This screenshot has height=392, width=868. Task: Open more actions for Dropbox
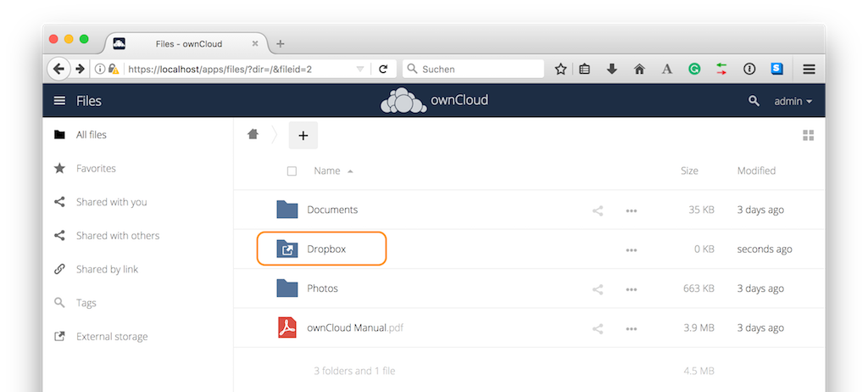pyautogui.click(x=631, y=250)
